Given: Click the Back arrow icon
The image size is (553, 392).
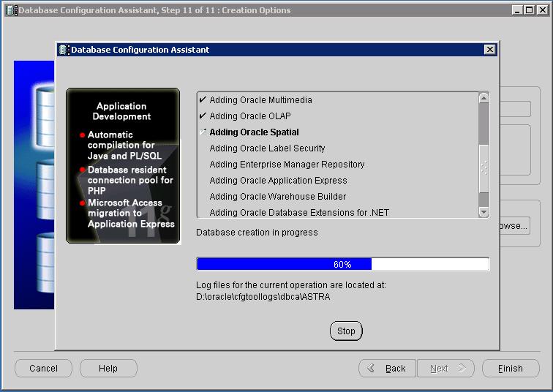Looking at the screenshot, I should click(370, 368).
